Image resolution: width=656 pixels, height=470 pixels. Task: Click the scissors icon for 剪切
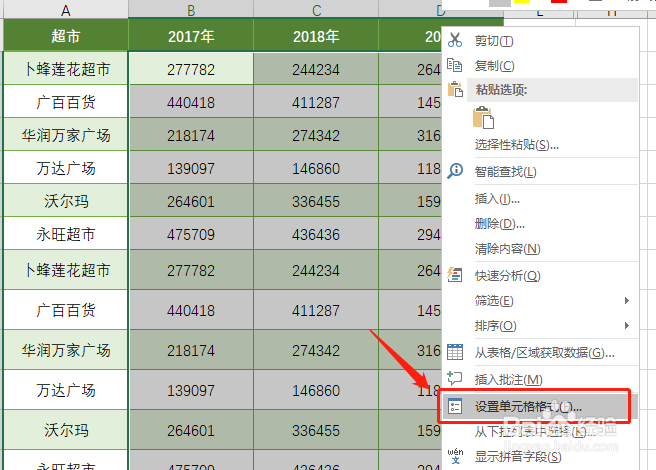[x=455, y=40]
